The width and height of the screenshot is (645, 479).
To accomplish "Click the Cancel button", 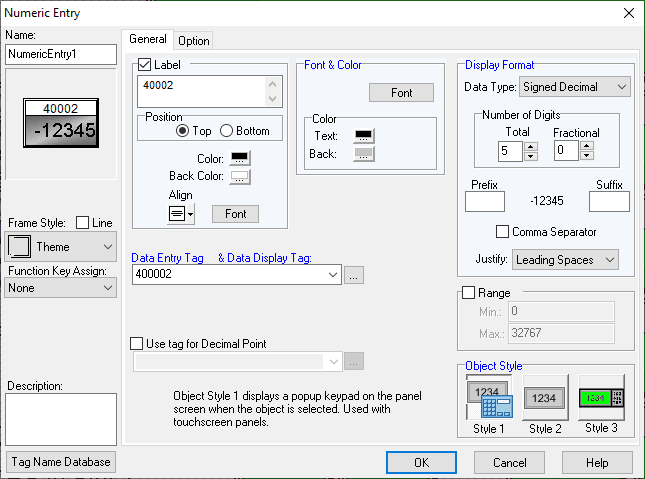I will pos(509,463).
